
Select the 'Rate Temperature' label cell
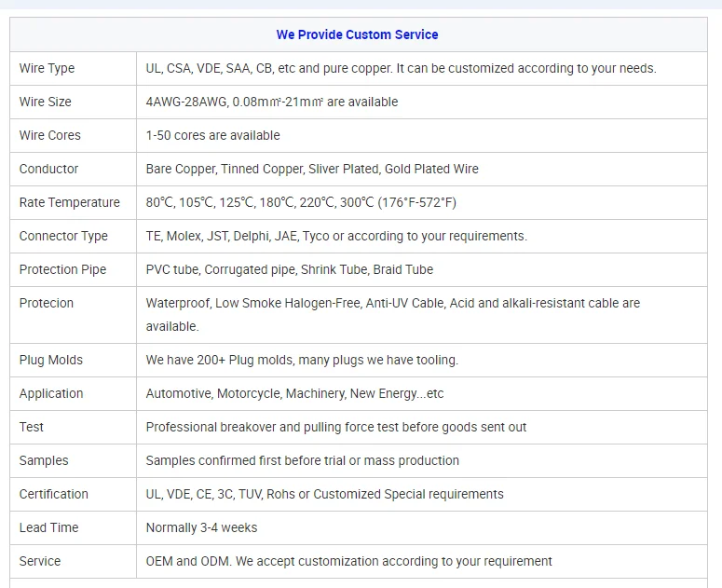[69, 202]
